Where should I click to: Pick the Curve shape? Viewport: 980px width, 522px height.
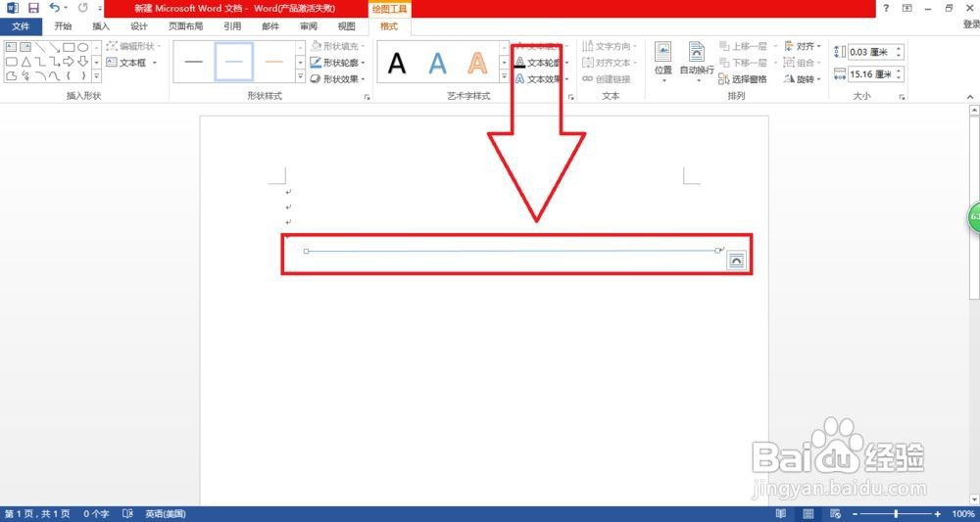point(55,76)
